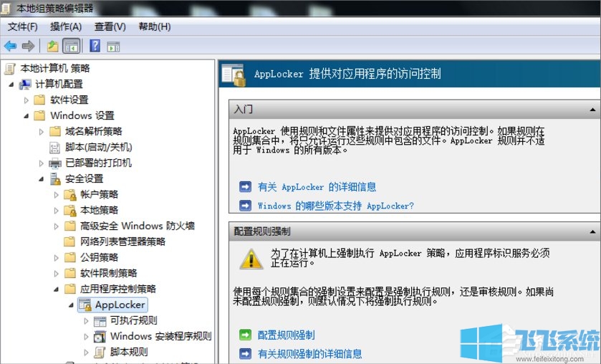Collapse the 配置规则强制 section using its arrow

click(592, 231)
